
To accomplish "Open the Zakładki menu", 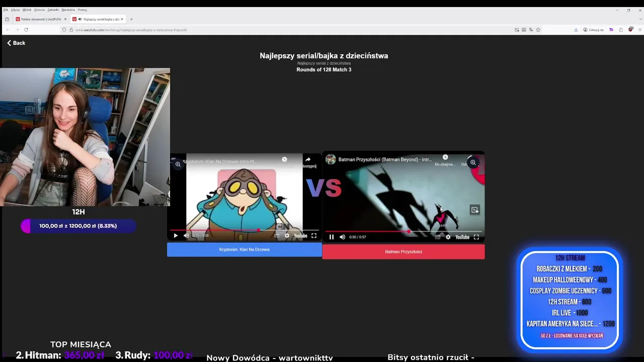I will (x=53, y=10).
